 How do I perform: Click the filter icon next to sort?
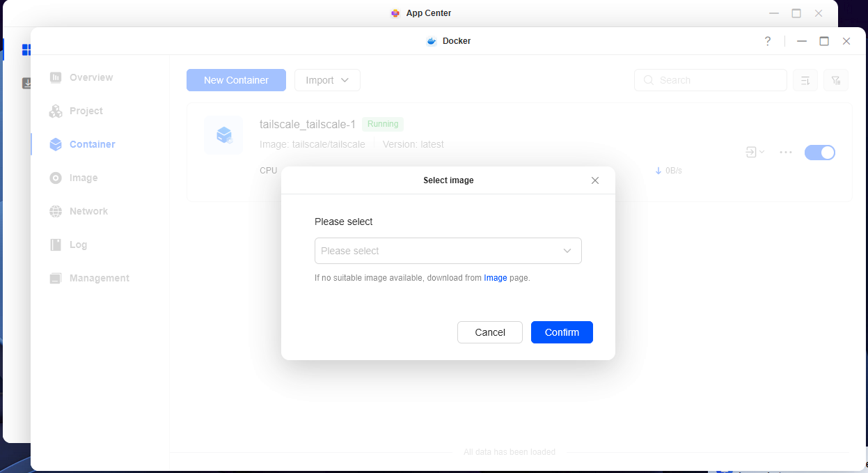point(836,80)
